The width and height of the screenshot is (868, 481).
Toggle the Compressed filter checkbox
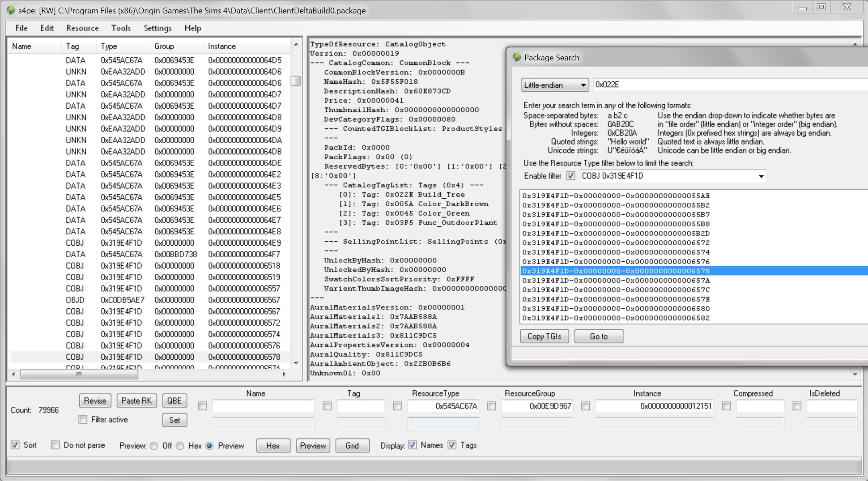point(726,406)
